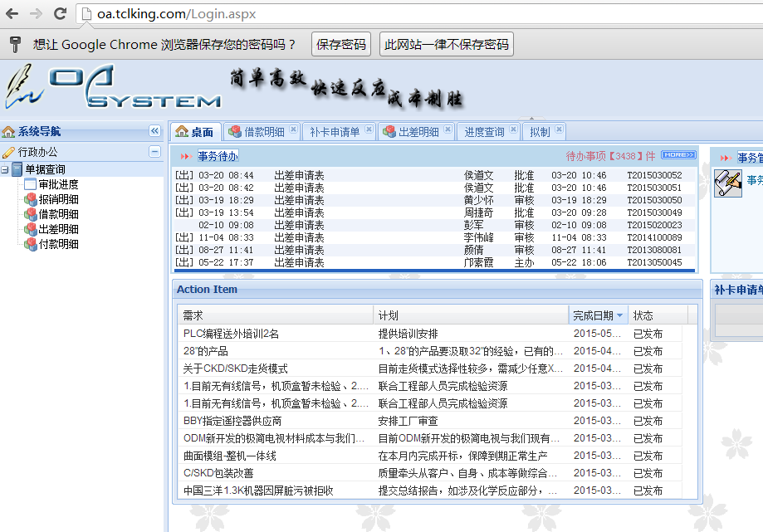
Task: Sort by the 计划 column header
Action: click(x=471, y=315)
